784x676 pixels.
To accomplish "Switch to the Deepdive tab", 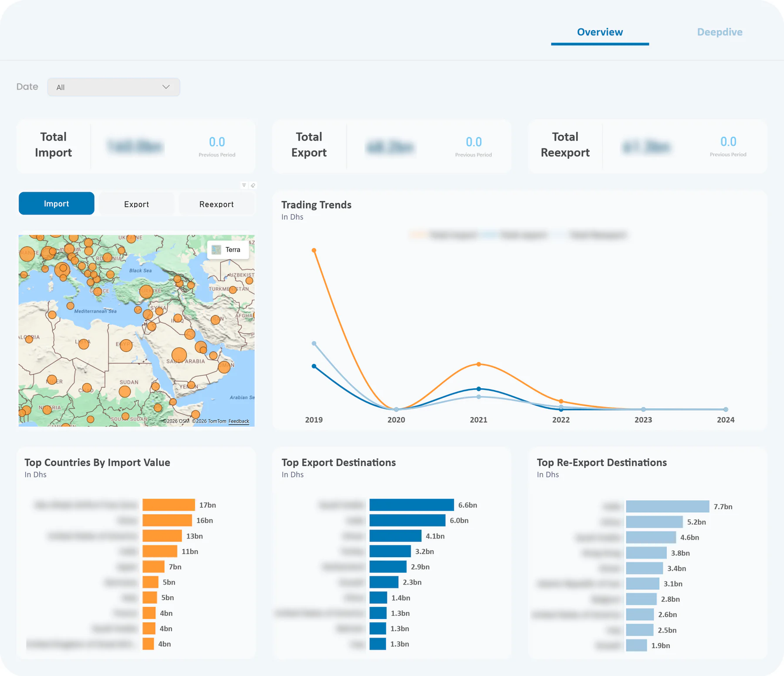I will [x=720, y=32].
